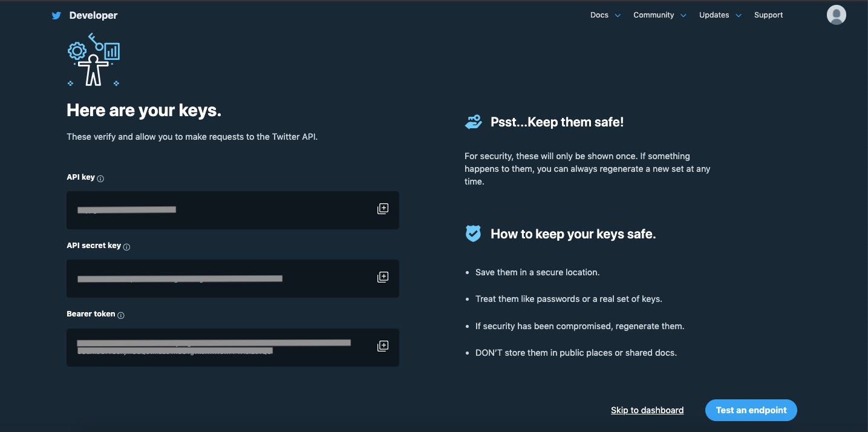Open the user profile avatar
This screenshot has height=432, width=868.
[836, 15]
